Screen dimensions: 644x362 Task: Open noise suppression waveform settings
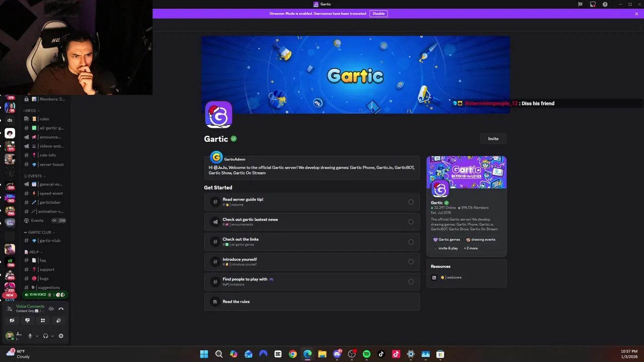click(x=51, y=309)
